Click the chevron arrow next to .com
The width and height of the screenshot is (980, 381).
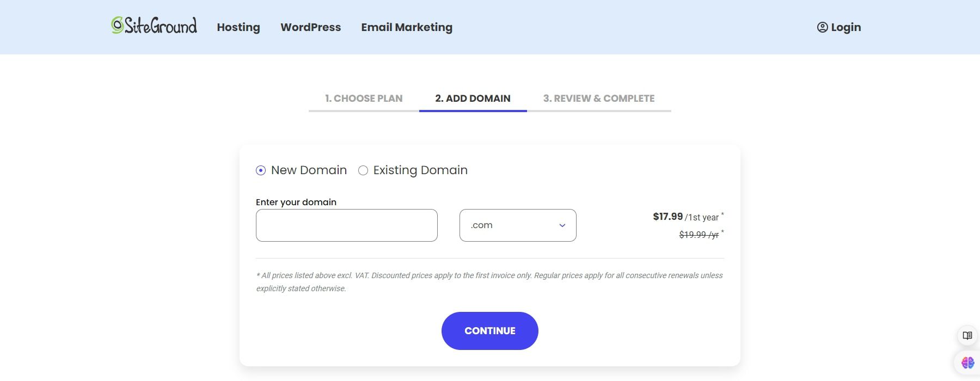(x=561, y=225)
